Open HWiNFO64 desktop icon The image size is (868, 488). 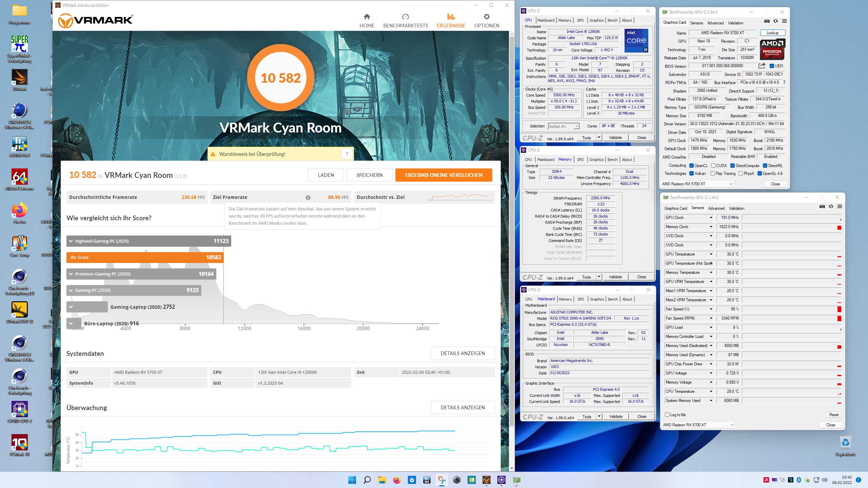[x=19, y=147]
